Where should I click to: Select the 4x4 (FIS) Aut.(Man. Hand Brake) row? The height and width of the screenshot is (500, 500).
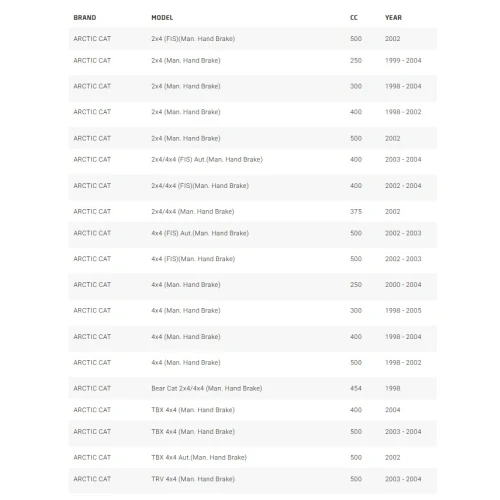[253, 233]
